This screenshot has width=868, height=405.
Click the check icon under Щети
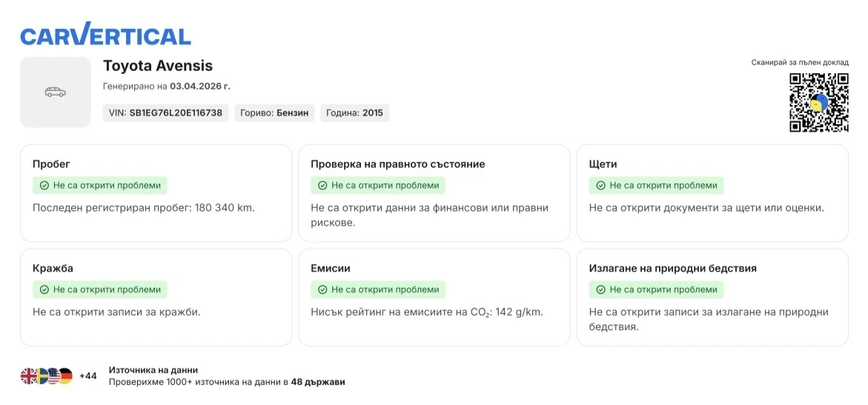pyautogui.click(x=600, y=185)
